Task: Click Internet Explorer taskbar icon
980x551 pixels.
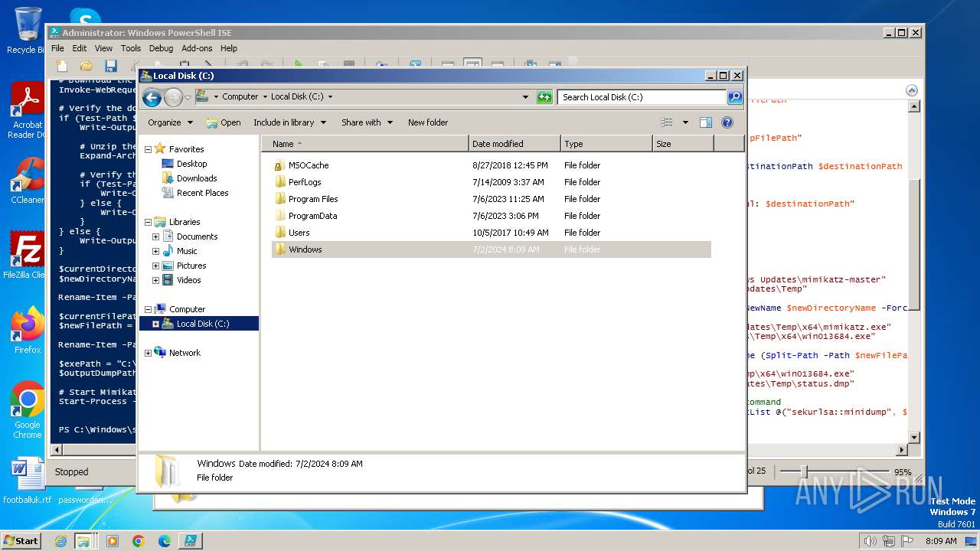Action: point(61,541)
